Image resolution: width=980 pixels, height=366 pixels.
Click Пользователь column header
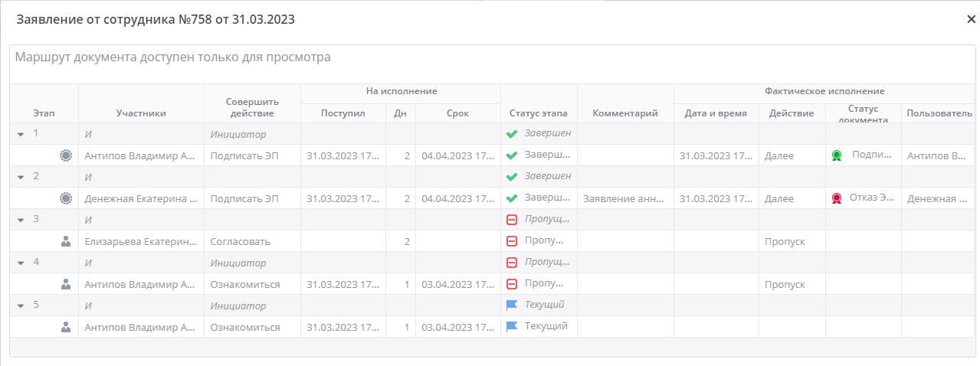pos(939,113)
